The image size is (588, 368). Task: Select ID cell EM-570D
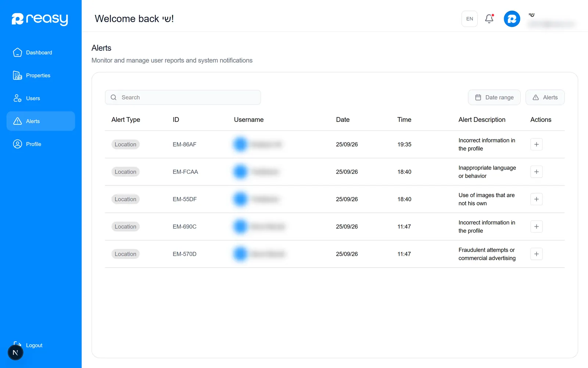(184, 254)
